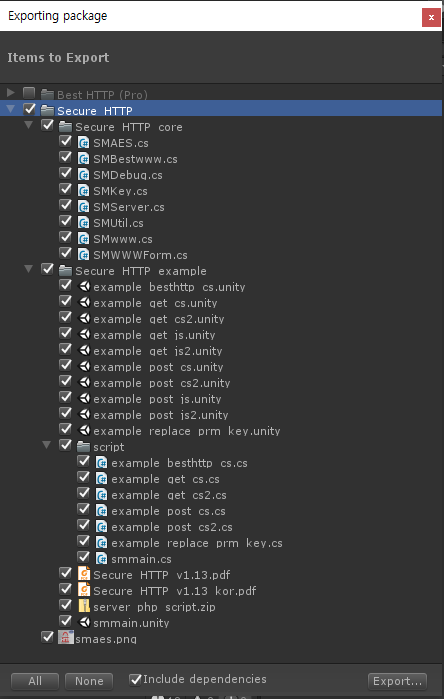Uncheck the SMKey.cs checkbox
This screenshot has height=699, width=444.
(66, 190)
